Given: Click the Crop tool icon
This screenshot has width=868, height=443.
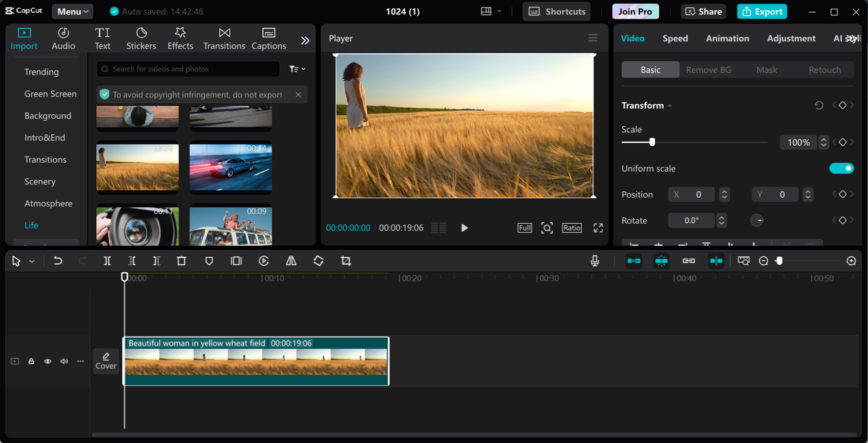Looking at the screenshot, I should (x=346, y=261).
